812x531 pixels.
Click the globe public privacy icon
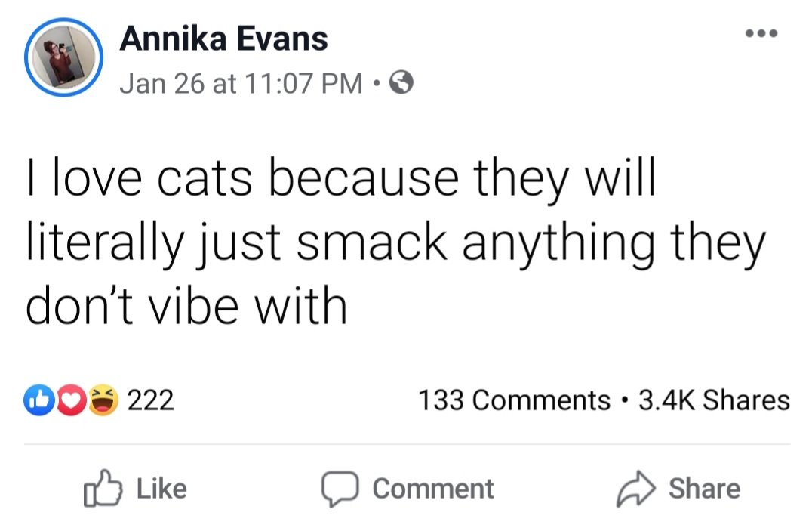tap(401, 82)
